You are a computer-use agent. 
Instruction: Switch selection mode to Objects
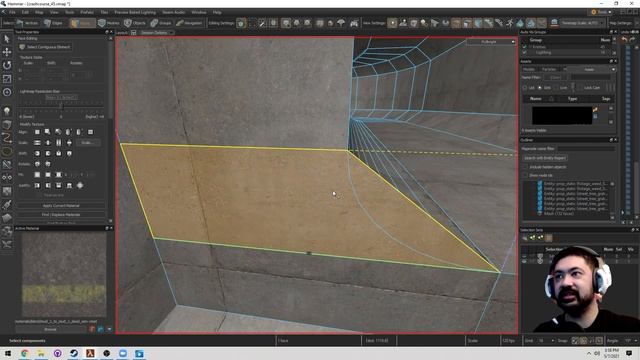pyautogui.click(x=135, y=23)
